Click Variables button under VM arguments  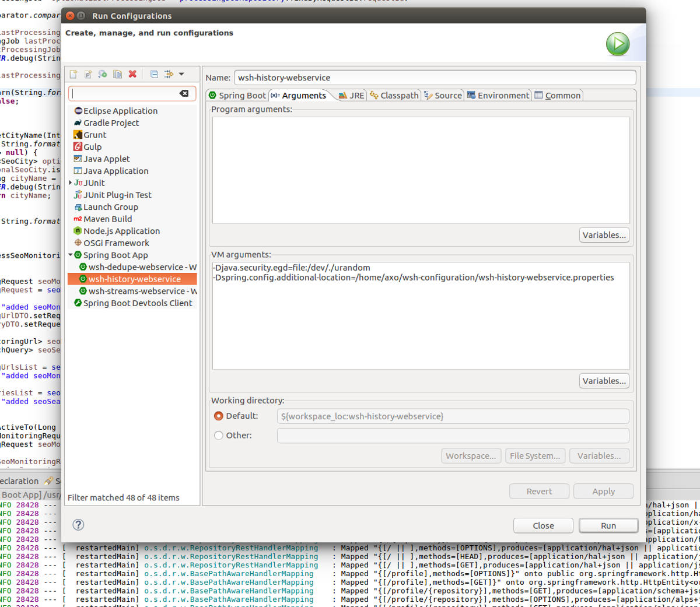coord(604,381)
